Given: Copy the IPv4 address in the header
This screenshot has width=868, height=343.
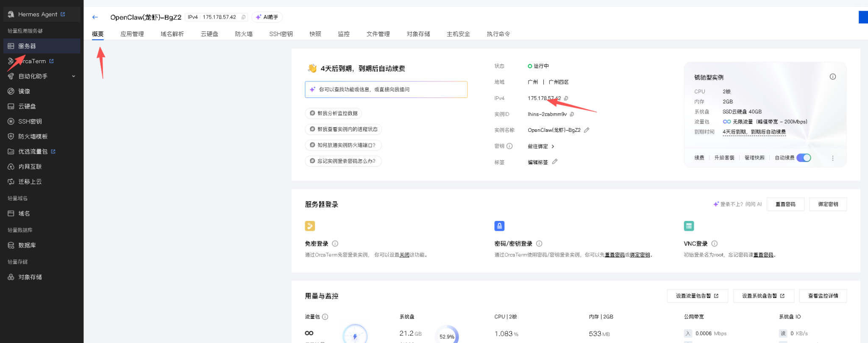Looking at the screenshot, I should tap(243, 17).
